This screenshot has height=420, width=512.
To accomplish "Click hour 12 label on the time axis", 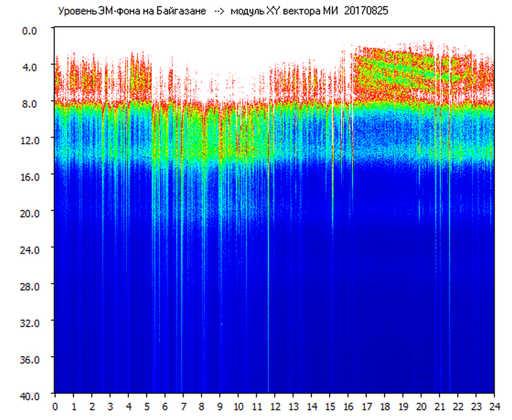I will point(275,406).
